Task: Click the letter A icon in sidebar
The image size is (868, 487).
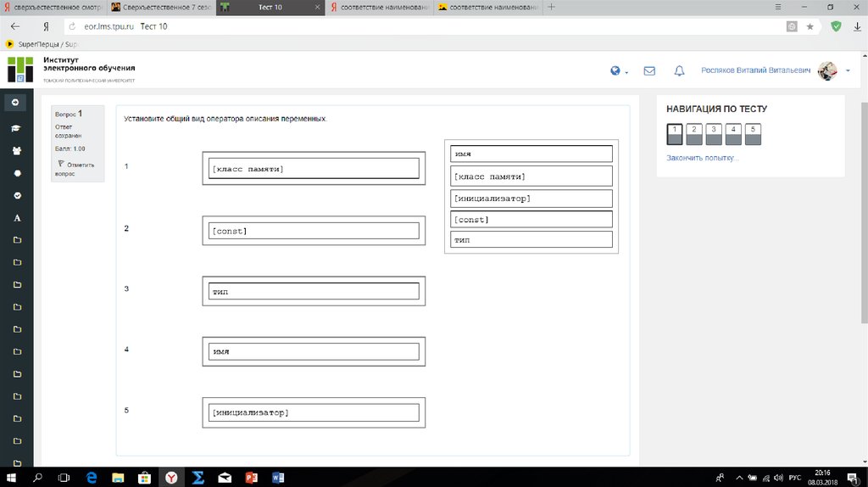Action: pos(16,218)
